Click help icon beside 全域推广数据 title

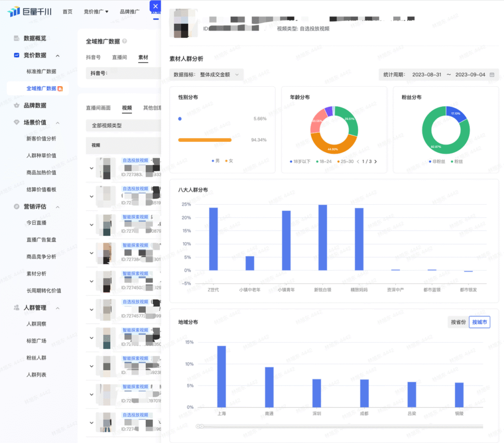click(x=125, y=41)
